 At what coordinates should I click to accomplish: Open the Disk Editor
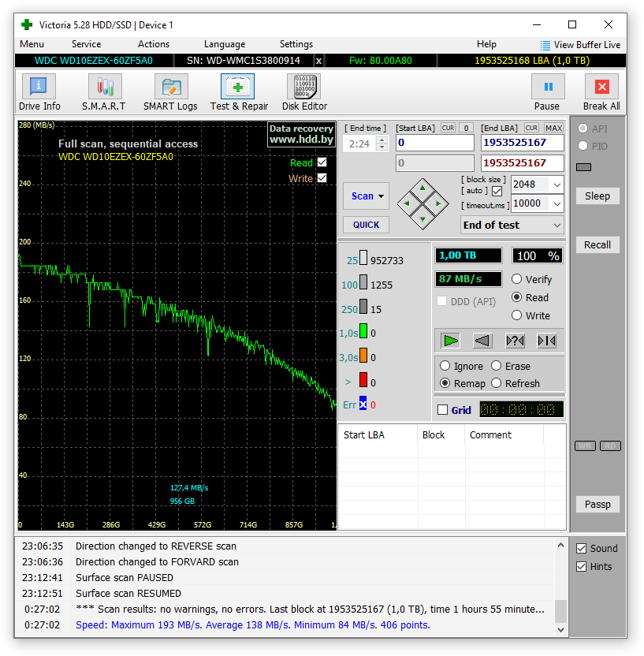304,92
